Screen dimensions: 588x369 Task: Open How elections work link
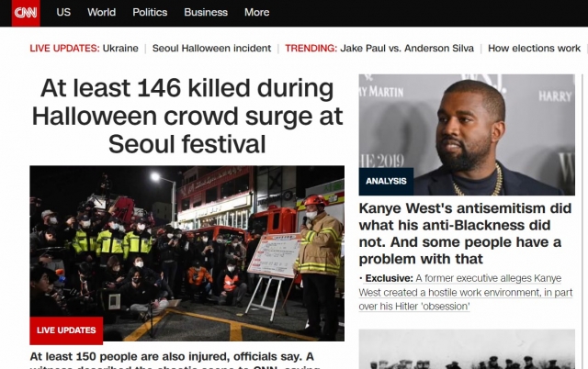tap(534, 49)
